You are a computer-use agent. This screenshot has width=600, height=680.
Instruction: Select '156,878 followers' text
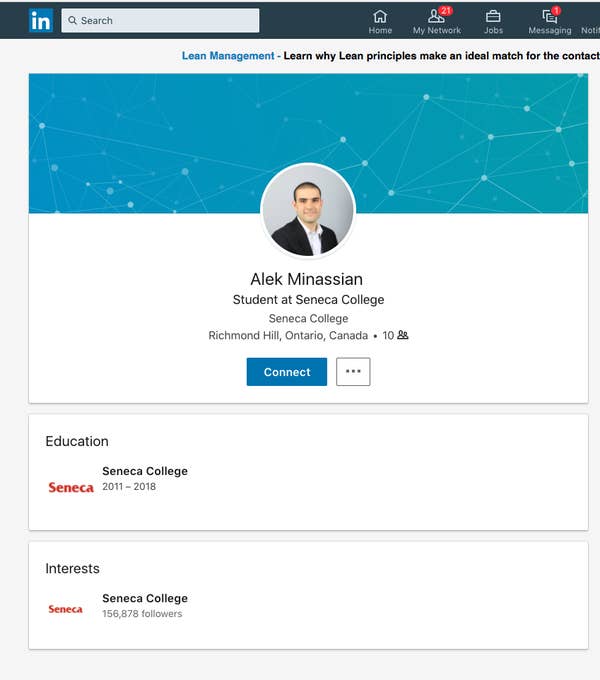[x=142, y=614]
